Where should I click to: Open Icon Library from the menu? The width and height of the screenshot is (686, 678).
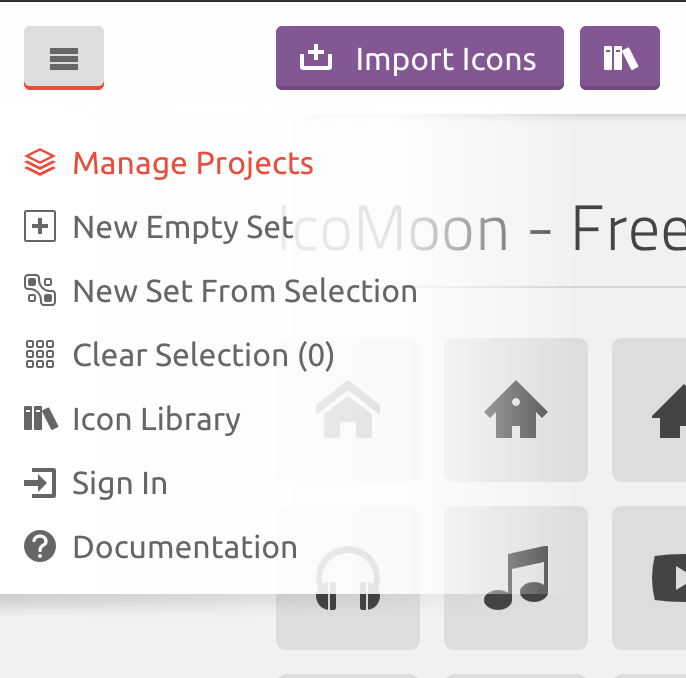(132, 419)
